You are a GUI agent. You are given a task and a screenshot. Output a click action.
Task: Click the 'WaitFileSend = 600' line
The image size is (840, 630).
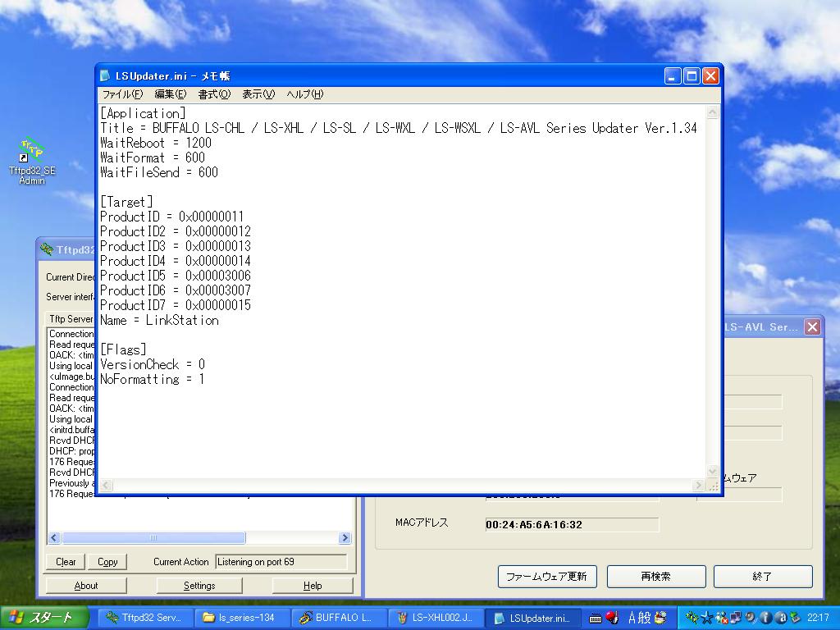[159, 172]
